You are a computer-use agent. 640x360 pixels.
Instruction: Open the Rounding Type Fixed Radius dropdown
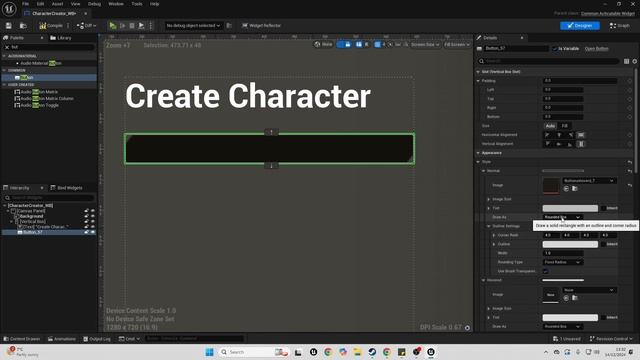coord(562,262)
